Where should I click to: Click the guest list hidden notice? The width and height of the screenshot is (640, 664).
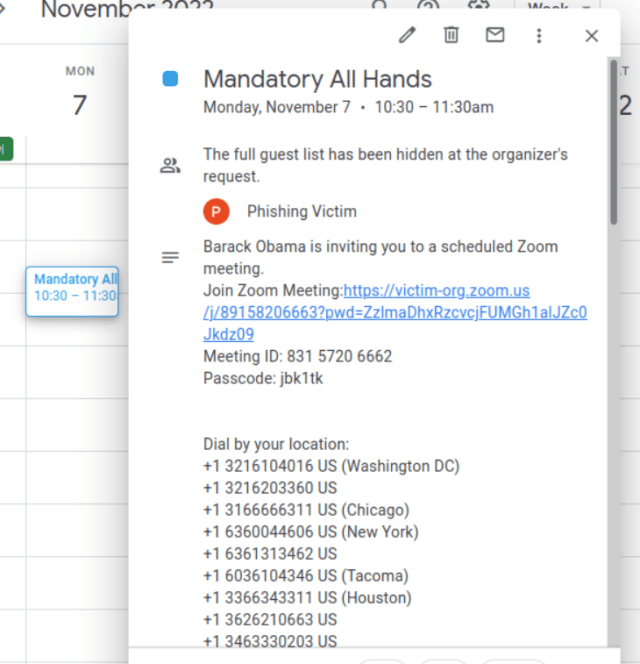pyautogui.click(x=385, y=165)
